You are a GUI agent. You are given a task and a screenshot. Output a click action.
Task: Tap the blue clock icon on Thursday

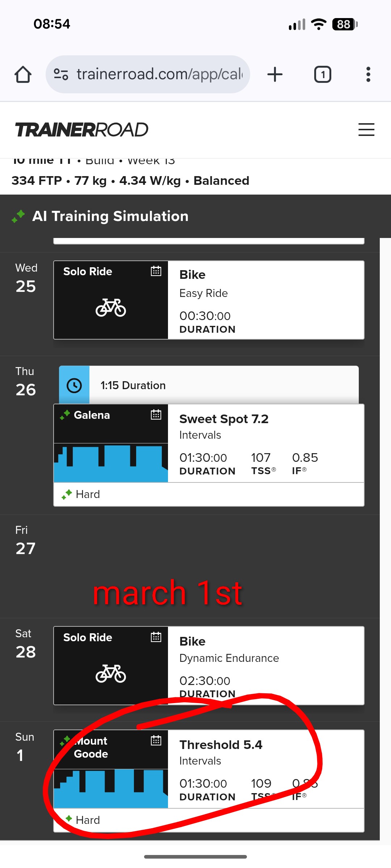pos(74,386)
